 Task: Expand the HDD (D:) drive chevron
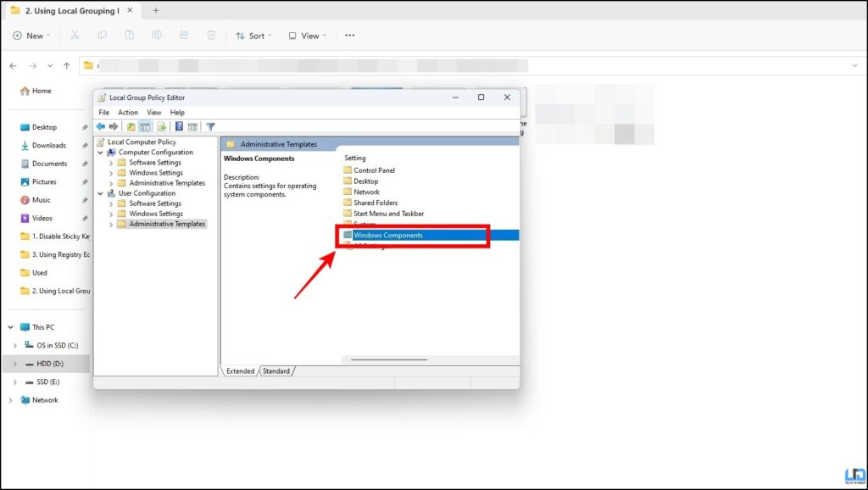(x=15, y=364)
